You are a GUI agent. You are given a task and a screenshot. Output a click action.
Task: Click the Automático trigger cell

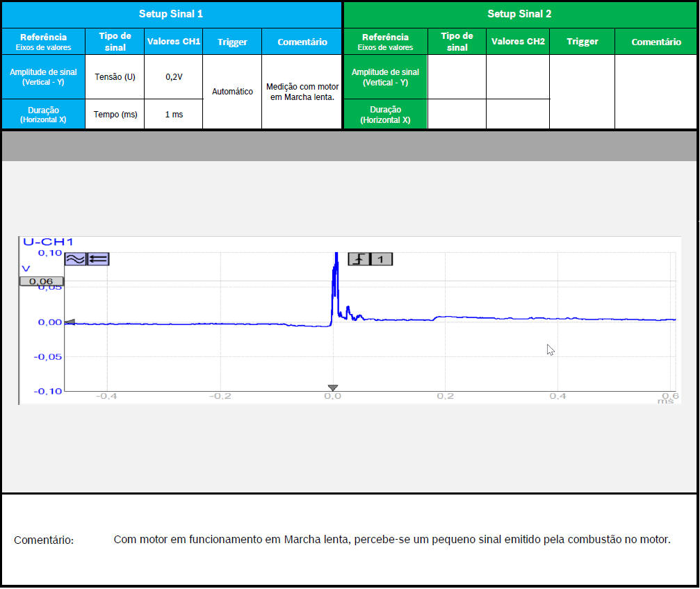click(x=232, y=92)
